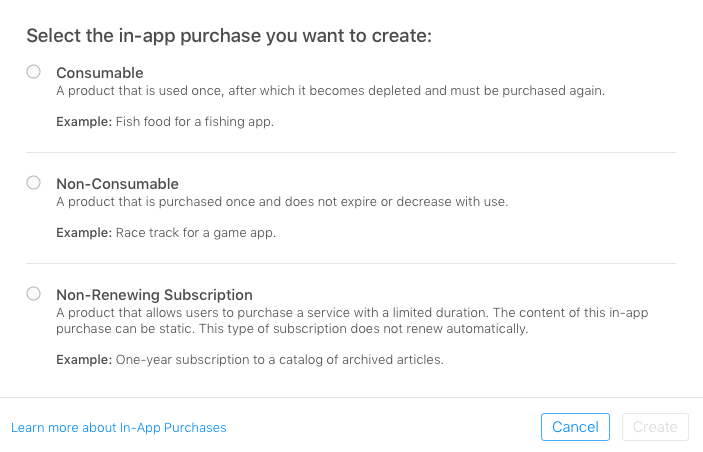Screen dimensions: 703x452
Task: Choose the Non-Consumable radio option
Action: point(34,183)
